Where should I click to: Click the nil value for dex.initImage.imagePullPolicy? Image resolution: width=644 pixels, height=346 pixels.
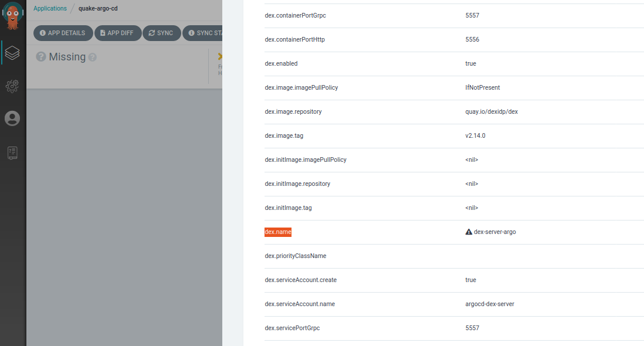472,160
